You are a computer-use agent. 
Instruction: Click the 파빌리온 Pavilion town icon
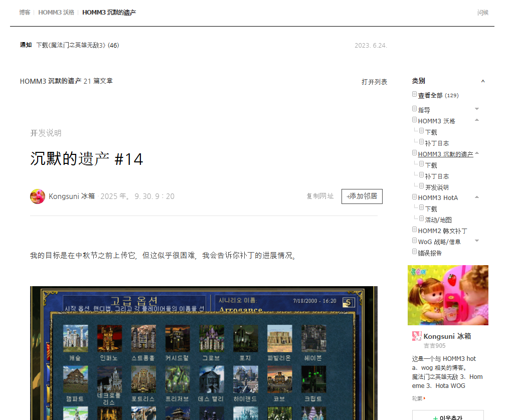tap(279, 338)
